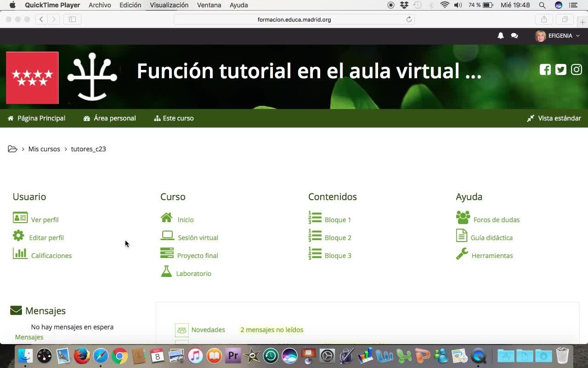Open the Archivo menu
Screen dimensions: 588x368
click(100, 5)
